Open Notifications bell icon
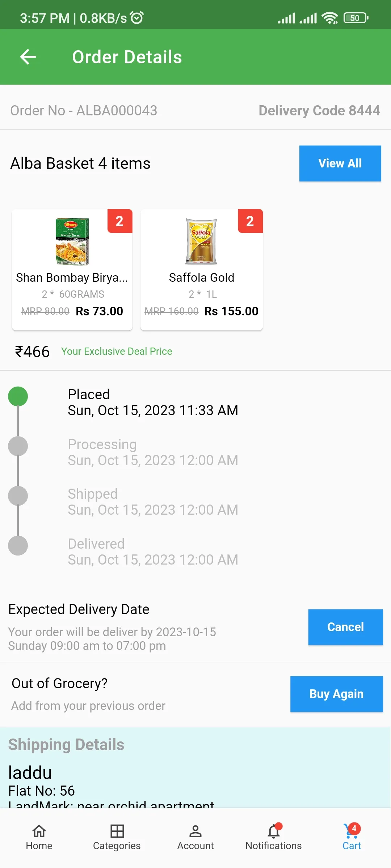The width and height of the screenshot is (391, 868). click(x=274, y=831)
